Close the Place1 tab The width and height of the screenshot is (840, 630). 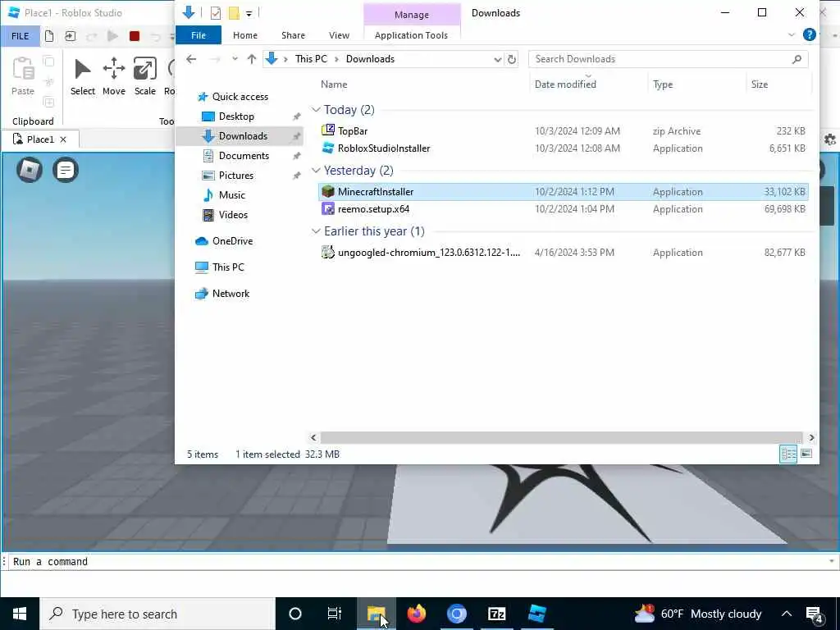[63, 139]
